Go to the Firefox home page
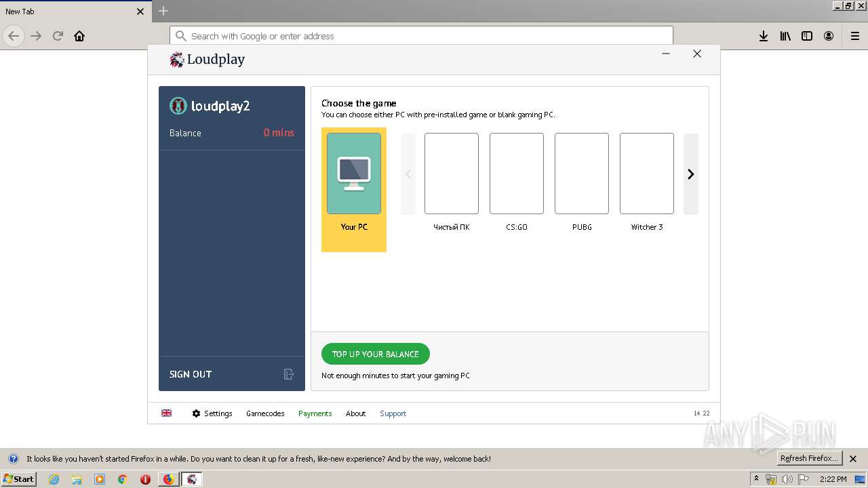868x488 pixels. (x=79, y=36)
